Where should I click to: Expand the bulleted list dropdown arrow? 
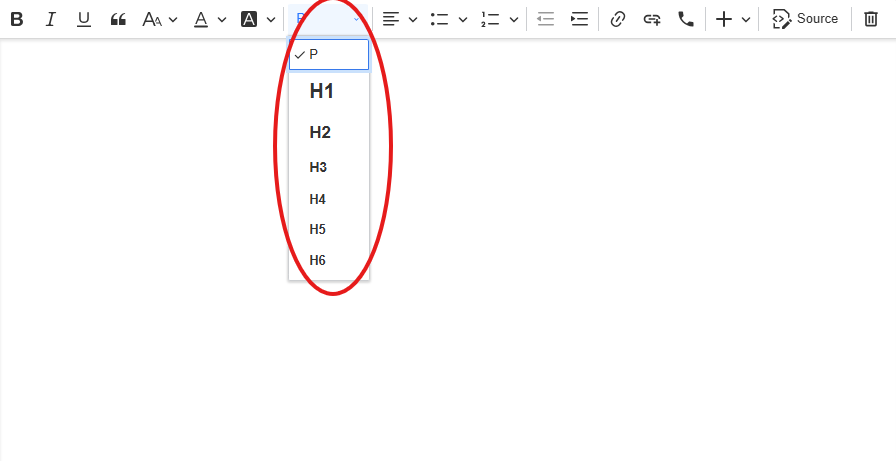pos(463,19)
